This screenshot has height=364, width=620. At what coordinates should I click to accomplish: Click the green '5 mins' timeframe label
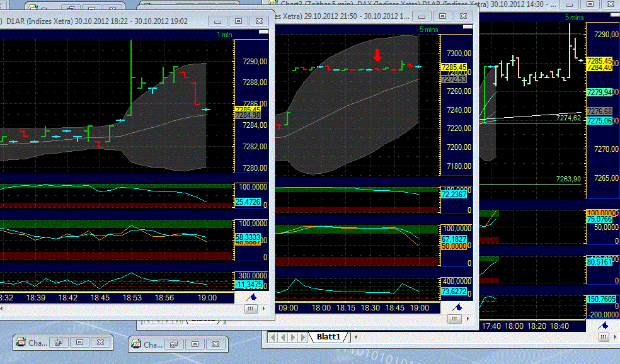(428, 29)
